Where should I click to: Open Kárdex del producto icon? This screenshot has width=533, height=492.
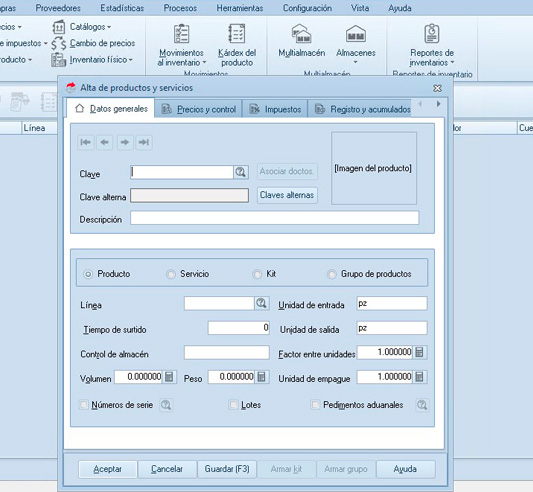point(237,33)
